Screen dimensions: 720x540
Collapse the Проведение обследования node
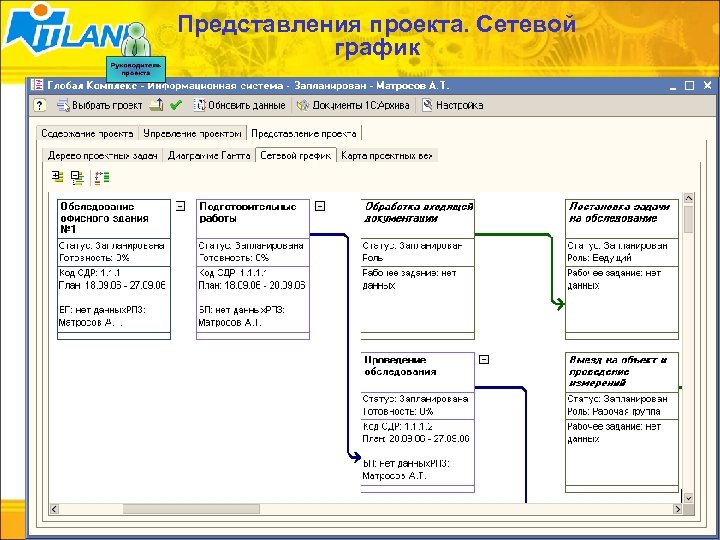pyautogui.click(x=484, y=360)
